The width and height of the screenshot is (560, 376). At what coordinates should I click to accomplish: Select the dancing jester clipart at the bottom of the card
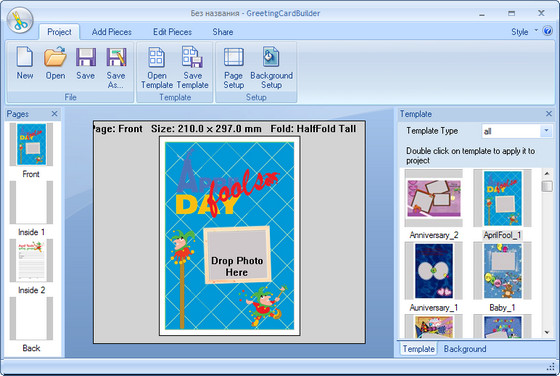click(x=264, y=306)
